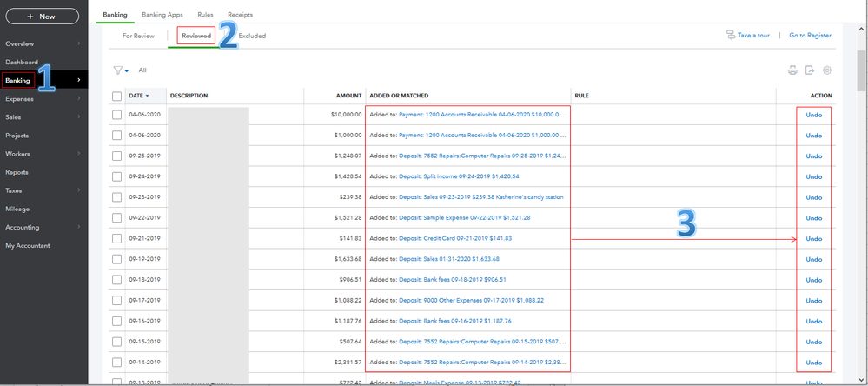Image resolution: width=868 pixels, height=386 pixels.
Task: Expand the Overview sidebar chevron
Action: [x=78, y=43]
